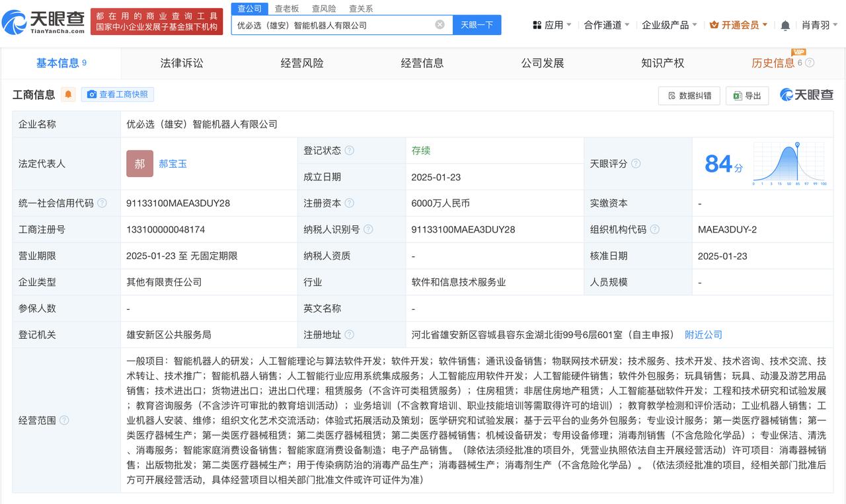Click the score distribution chart
The image size is (846, 504).
pyautogui.click(x=790, y=163)
